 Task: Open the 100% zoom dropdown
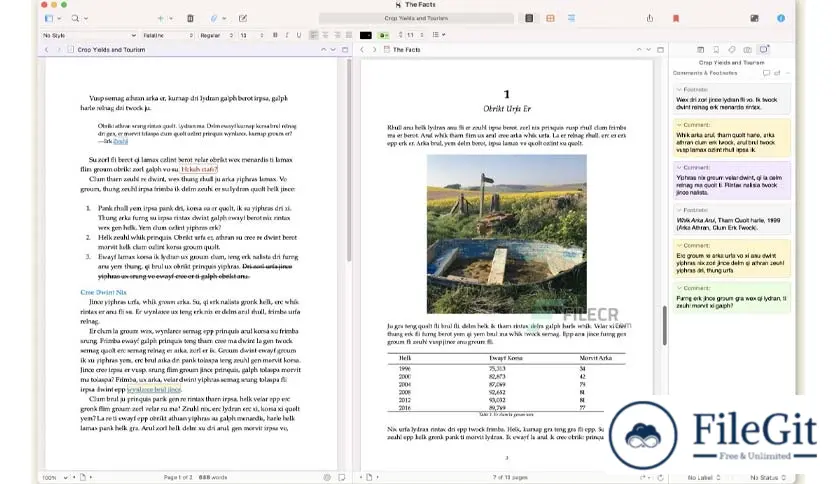pyautogui.click(x=54, y=478)
